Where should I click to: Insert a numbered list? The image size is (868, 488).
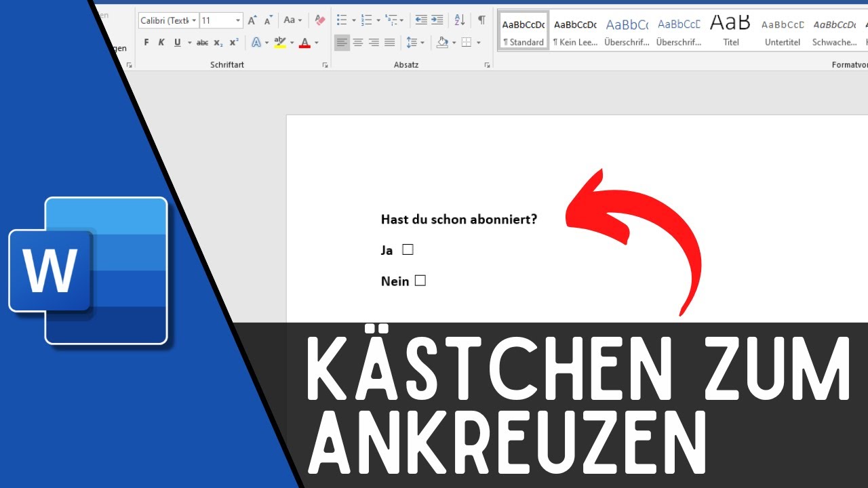(x=367, y=20)
